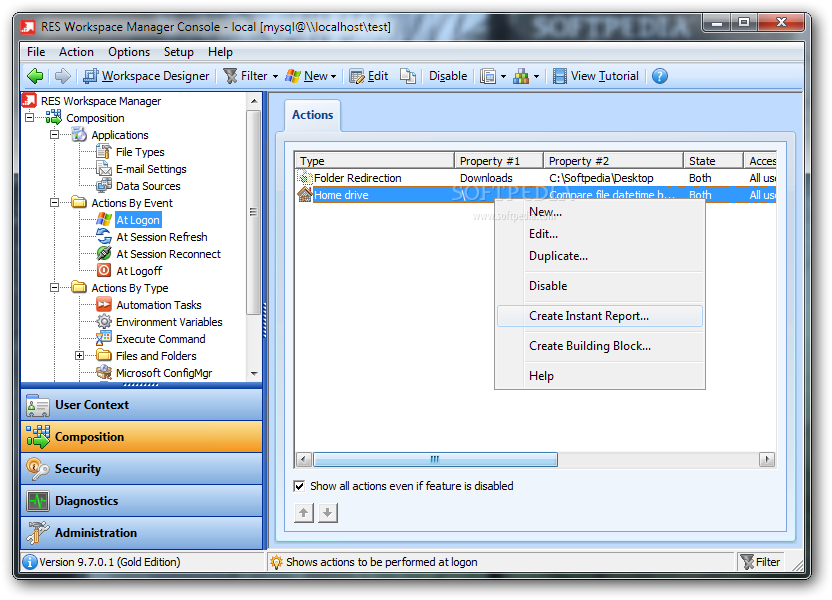Open the Action menu

(76, 52)
